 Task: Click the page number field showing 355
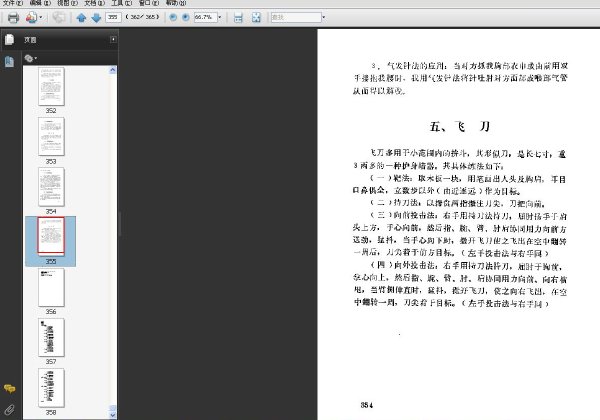point(113,17)
